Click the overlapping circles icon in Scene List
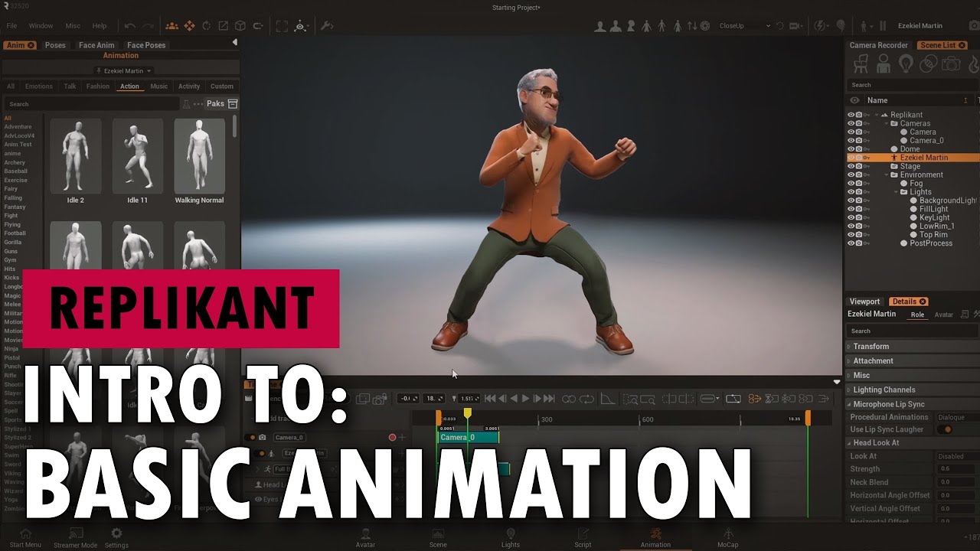 [928, 64]
